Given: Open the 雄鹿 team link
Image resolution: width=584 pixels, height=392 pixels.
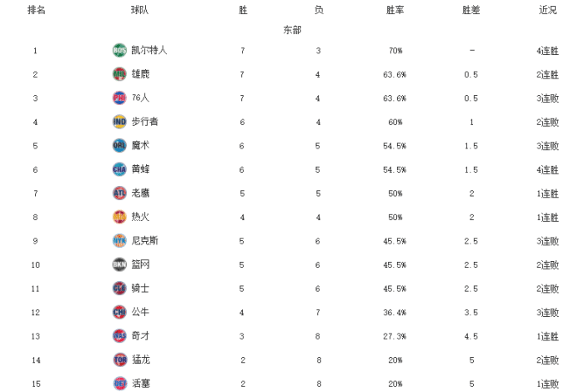Looking at the screenshot, I should coord(141,74).
